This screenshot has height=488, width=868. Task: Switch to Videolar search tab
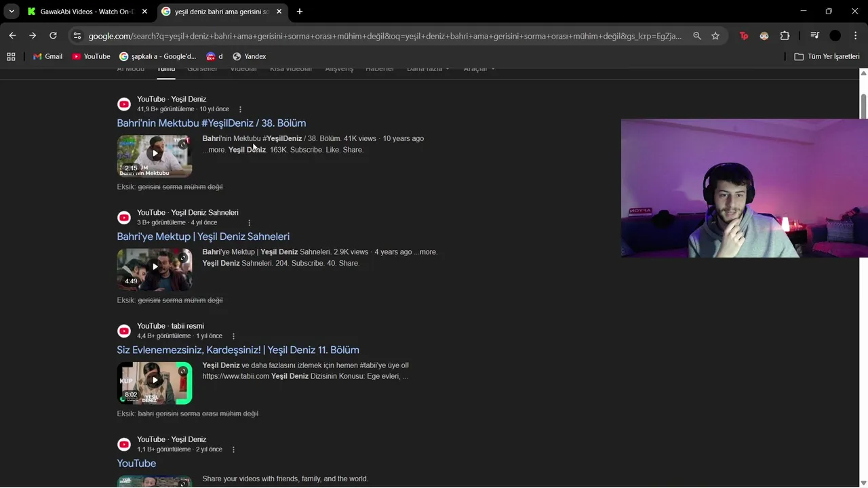pos(243,69)
